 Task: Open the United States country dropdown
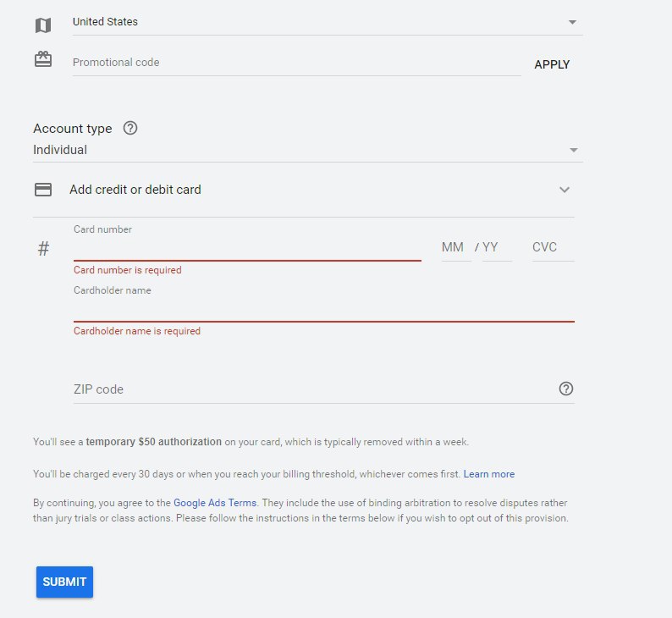click(x=328, y=22)
